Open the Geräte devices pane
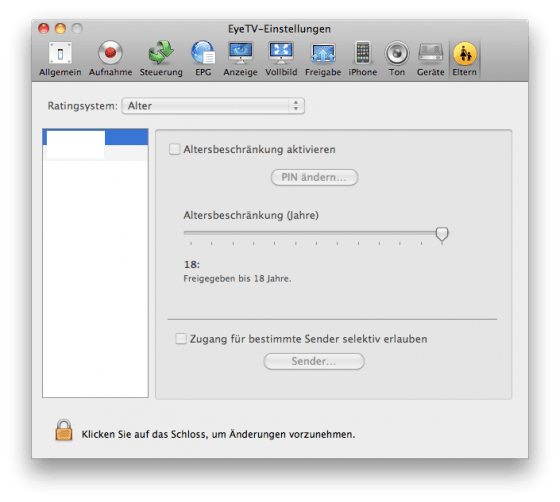The height and width of the screenshot is (502, 560). (x=430, y=59)
